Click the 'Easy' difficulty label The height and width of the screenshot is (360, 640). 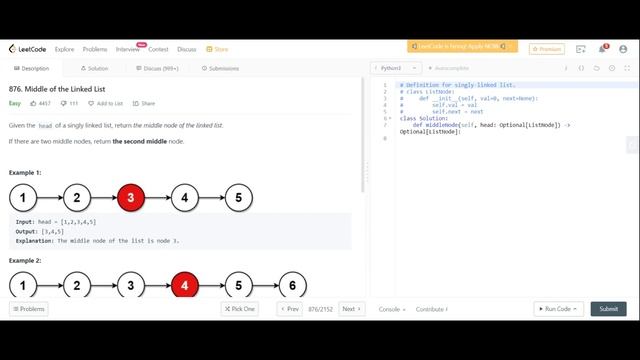tap(15, 103)
